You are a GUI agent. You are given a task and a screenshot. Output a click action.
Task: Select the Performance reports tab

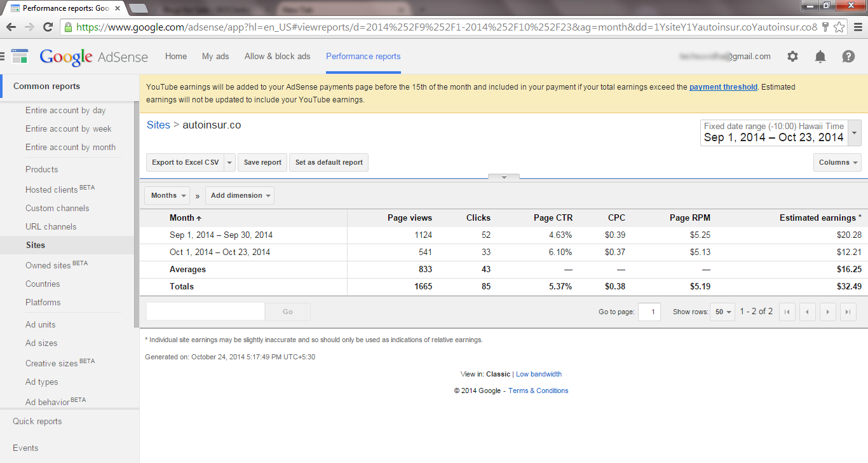[x=363, y=56]
